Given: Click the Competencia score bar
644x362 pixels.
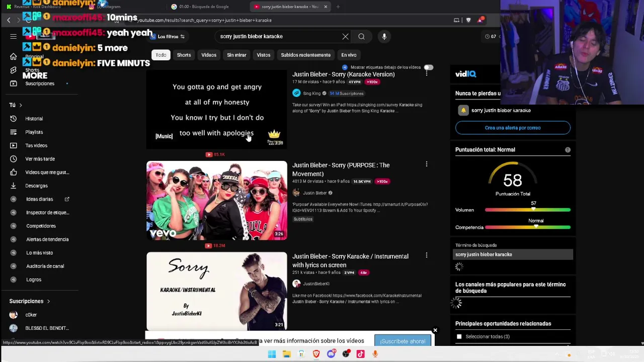Looking at the screenshot, I should (x=528, y=227).
